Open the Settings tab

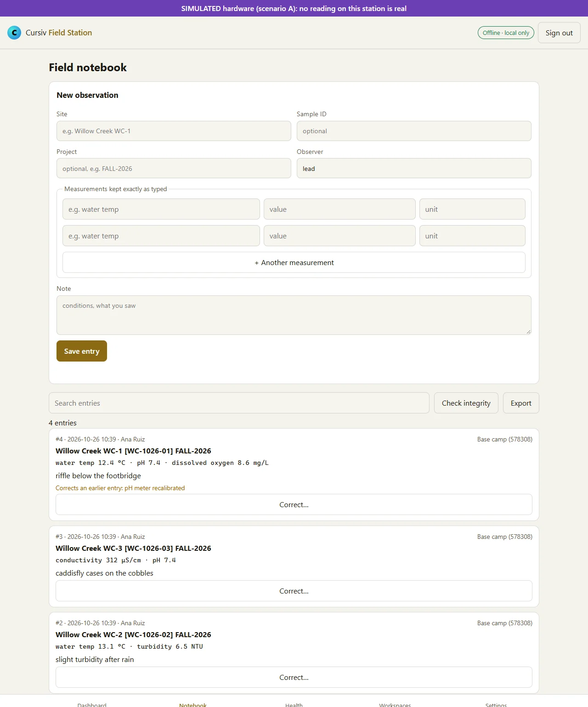coord(496,704)
